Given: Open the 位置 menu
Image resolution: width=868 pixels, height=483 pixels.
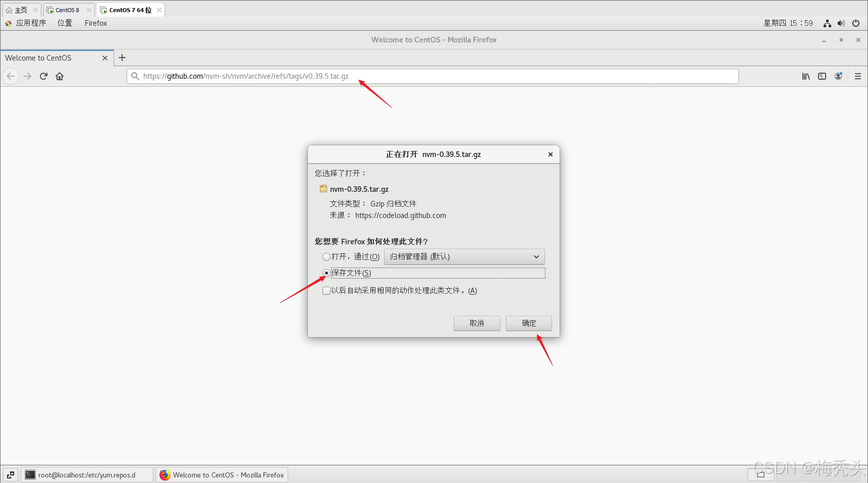Looking at the screenshot, I should pos(65,23).
